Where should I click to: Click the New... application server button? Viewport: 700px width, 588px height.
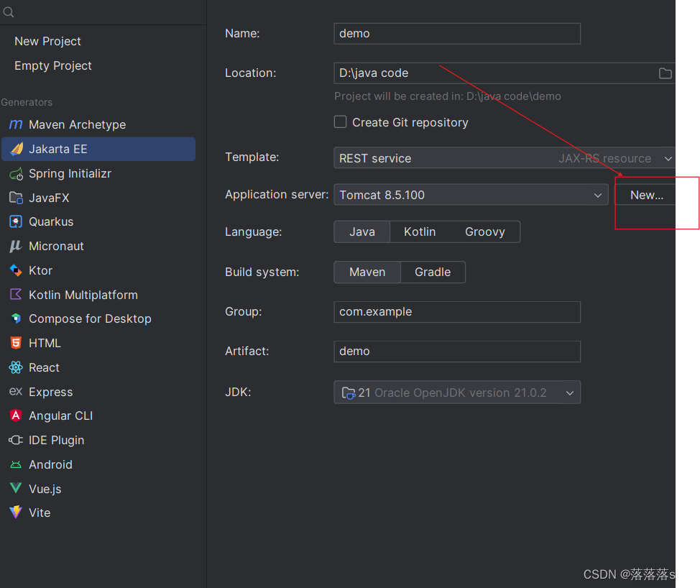coord(646,195)
